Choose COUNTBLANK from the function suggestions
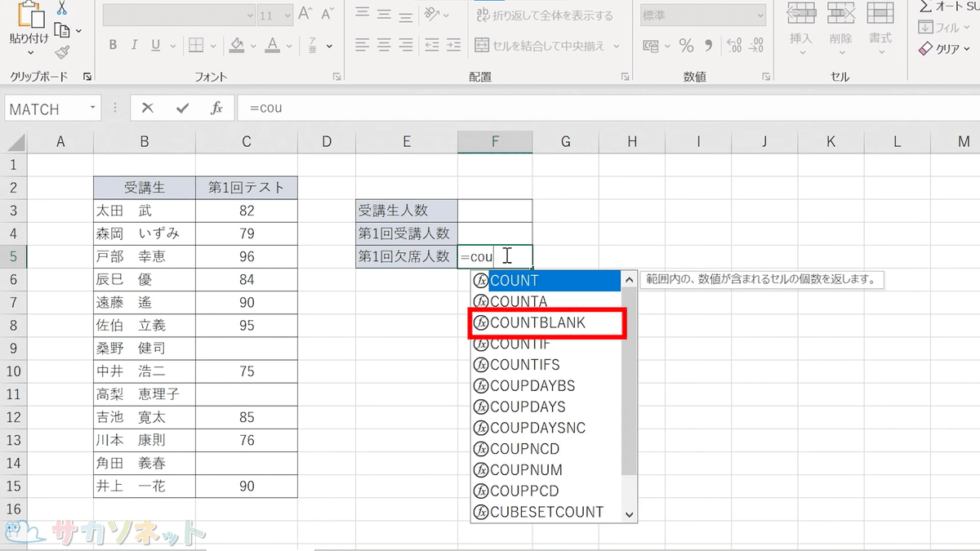This screenshot has width=980, height=551. [546, 323]
